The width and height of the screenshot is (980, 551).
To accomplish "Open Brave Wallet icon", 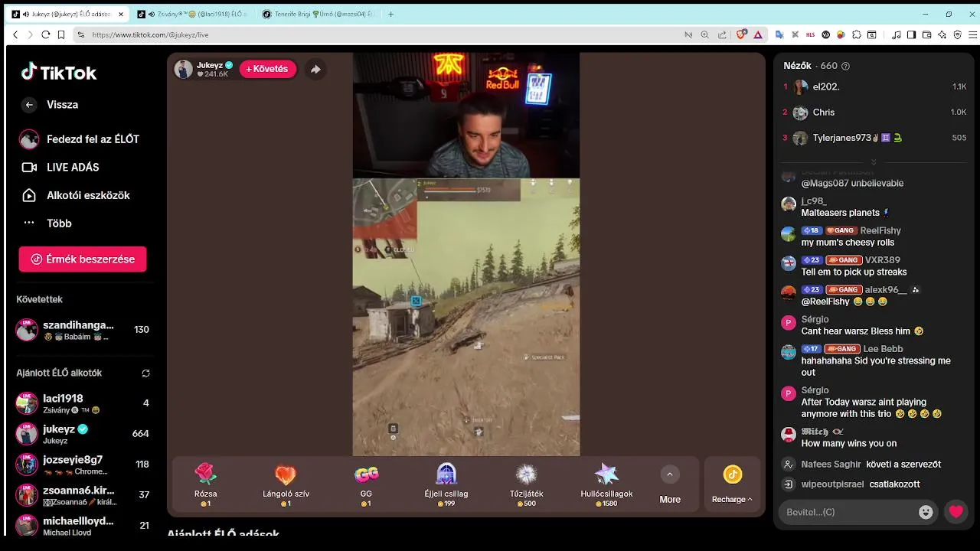I will coord(926,34).
